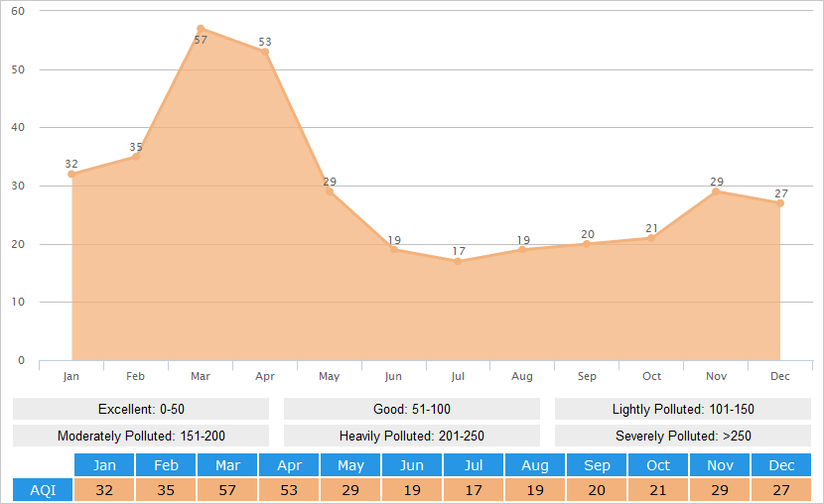Screen dimensions: 824x504
Task: Click the 'AQI' row header cell
Action: (x=43, y=490)
